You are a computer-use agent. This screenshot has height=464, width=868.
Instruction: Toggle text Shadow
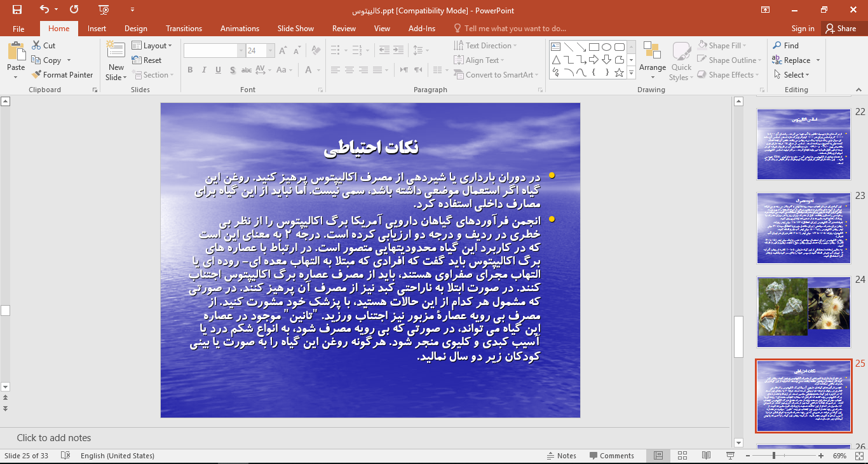pos(233,70)
